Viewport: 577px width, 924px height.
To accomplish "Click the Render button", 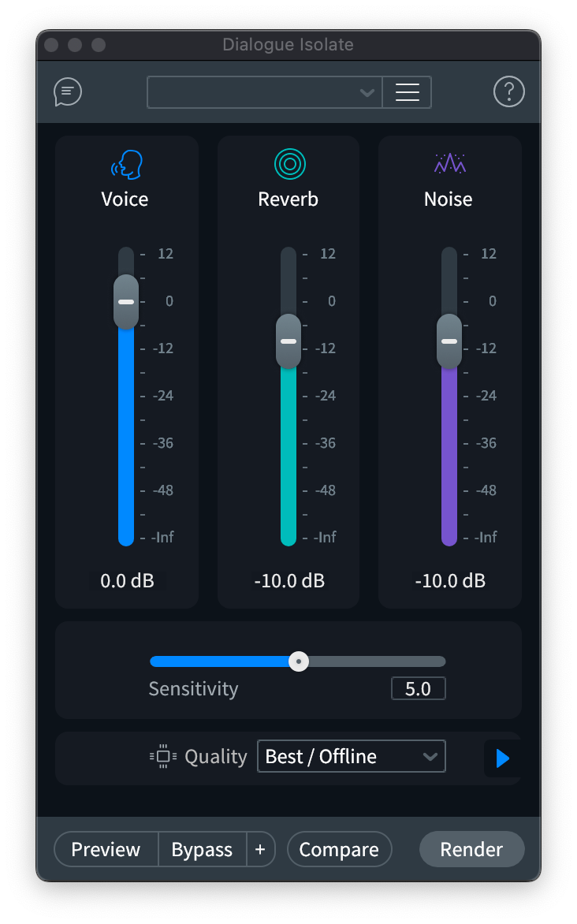I will 471,849.
